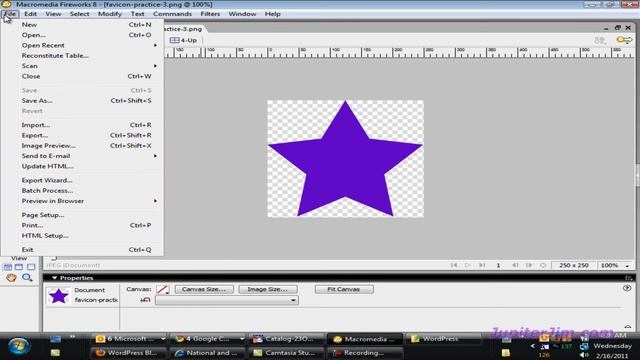This screenshot has width=640, height=360.
Task: Open the canvas color swatch
Action: 162,289
